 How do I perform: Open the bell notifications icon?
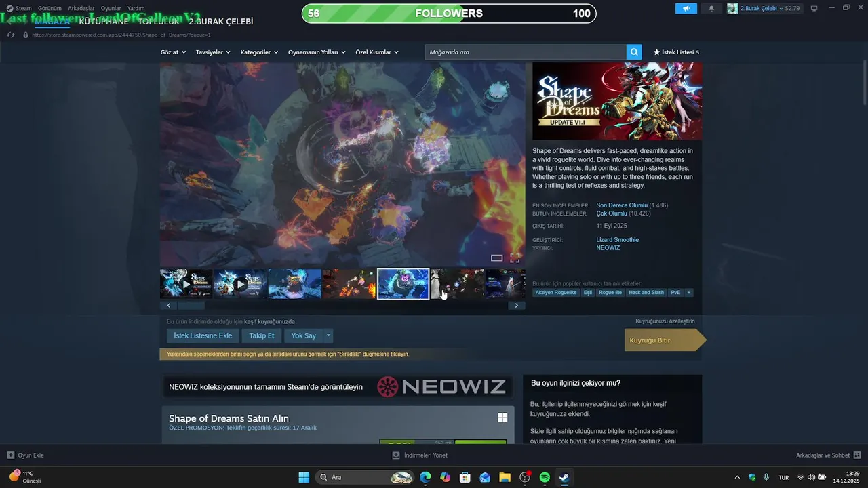[711, 8]
